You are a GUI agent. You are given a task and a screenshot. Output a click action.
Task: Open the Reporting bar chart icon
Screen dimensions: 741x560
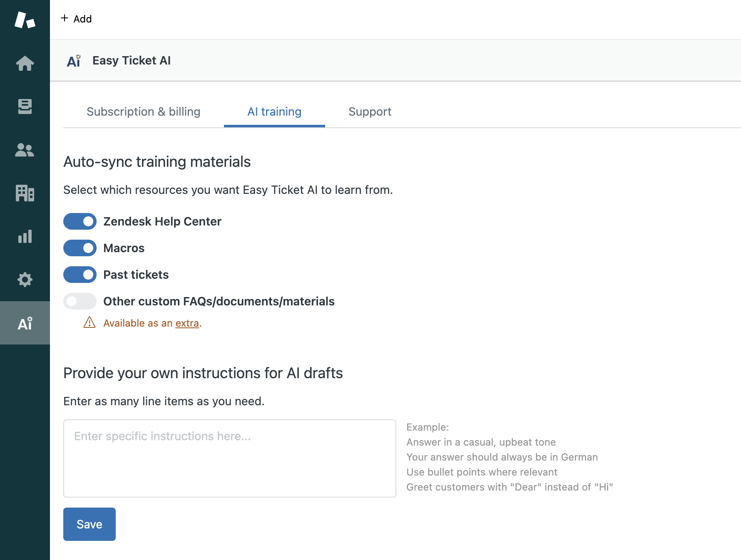coord(25,236)
